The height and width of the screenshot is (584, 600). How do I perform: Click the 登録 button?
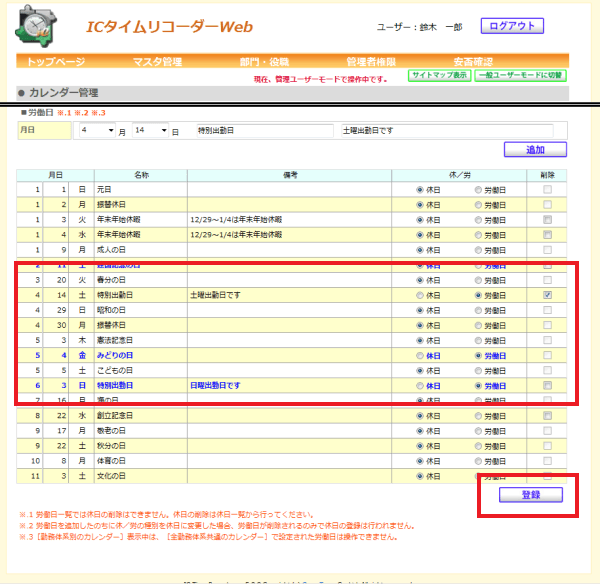tap(531, 495)
